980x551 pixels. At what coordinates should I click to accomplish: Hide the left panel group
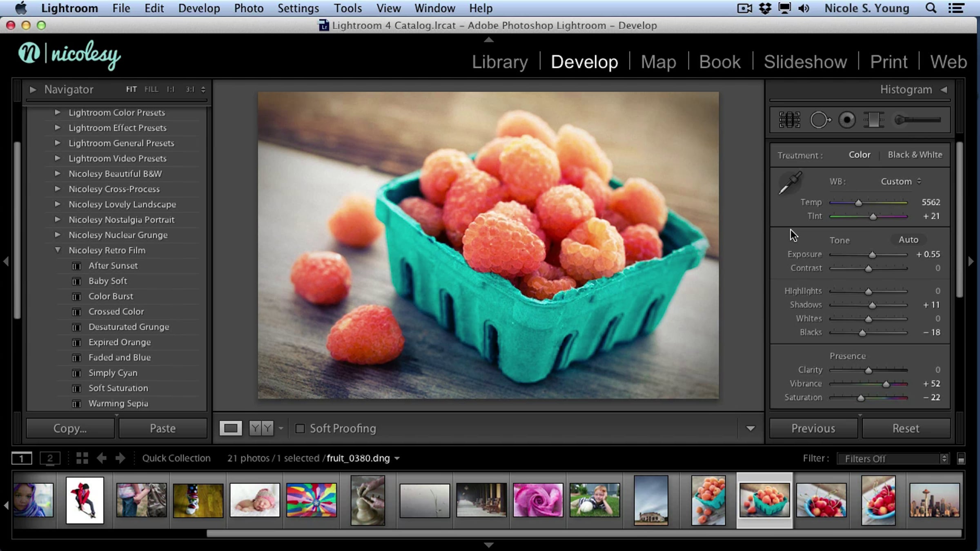tap(6, 261)
